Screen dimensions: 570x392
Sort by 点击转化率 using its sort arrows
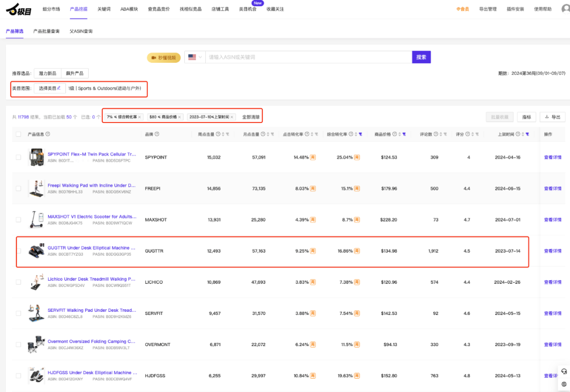[x=312, y=134]
